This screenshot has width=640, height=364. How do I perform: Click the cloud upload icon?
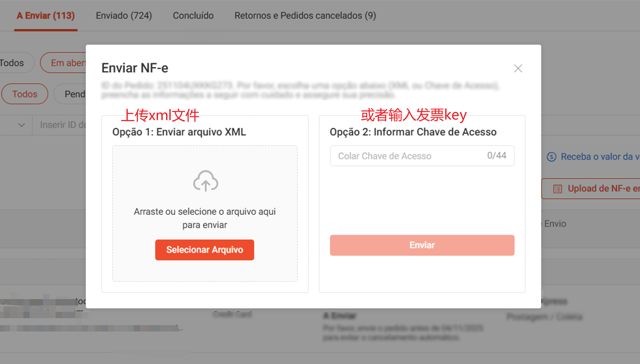coord(205,181)
